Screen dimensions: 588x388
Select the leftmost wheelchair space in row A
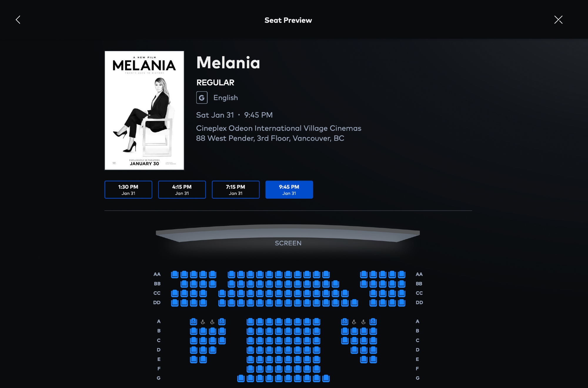pos(203,322)
